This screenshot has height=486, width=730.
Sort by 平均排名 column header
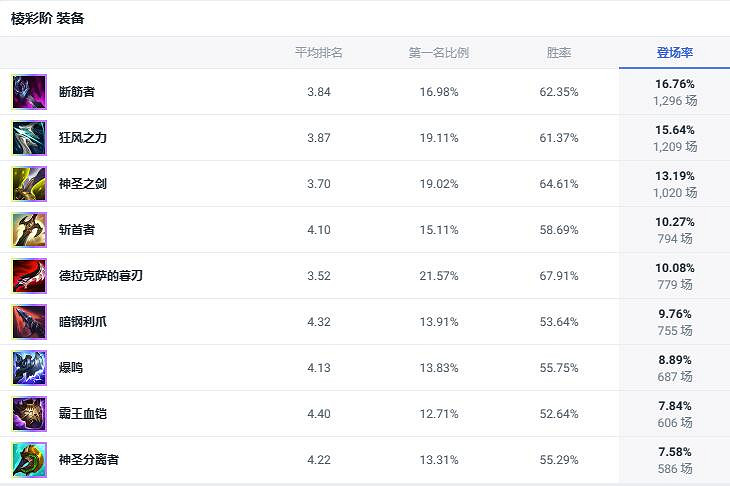pyautogui.click(x=319, y=53)
